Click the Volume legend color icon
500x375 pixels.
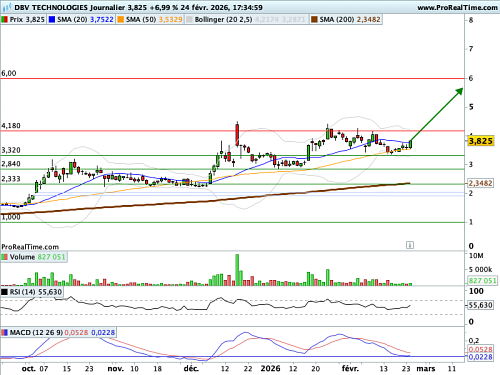coord(5,257)
